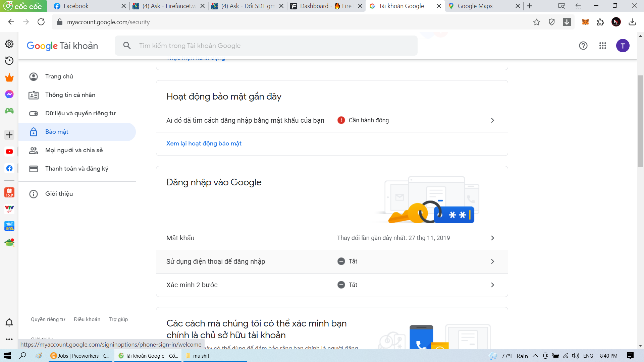Bookmark page with star icon
This screenshot has height=362, width=644.
pos(536,22)
